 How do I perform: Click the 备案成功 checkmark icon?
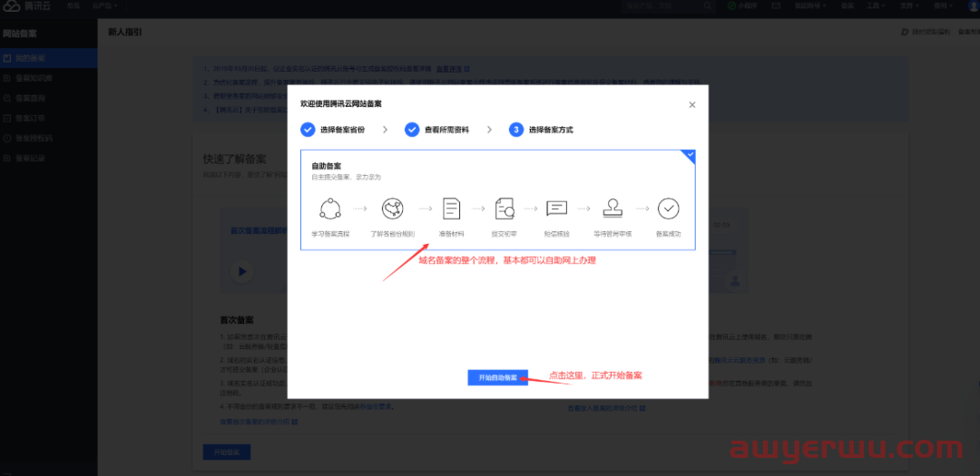coord(668,209)
